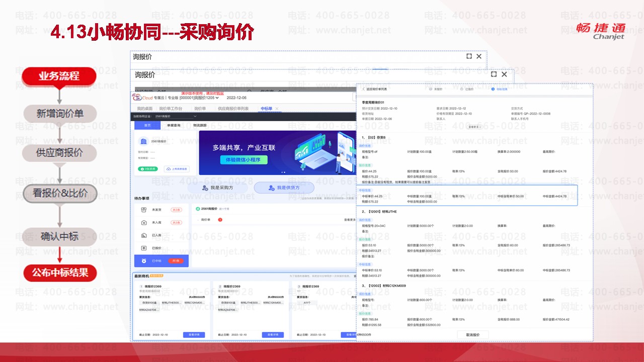Click the 已入库 to-do icon
The height and width of the screenshot is (362, 644).
144,235
